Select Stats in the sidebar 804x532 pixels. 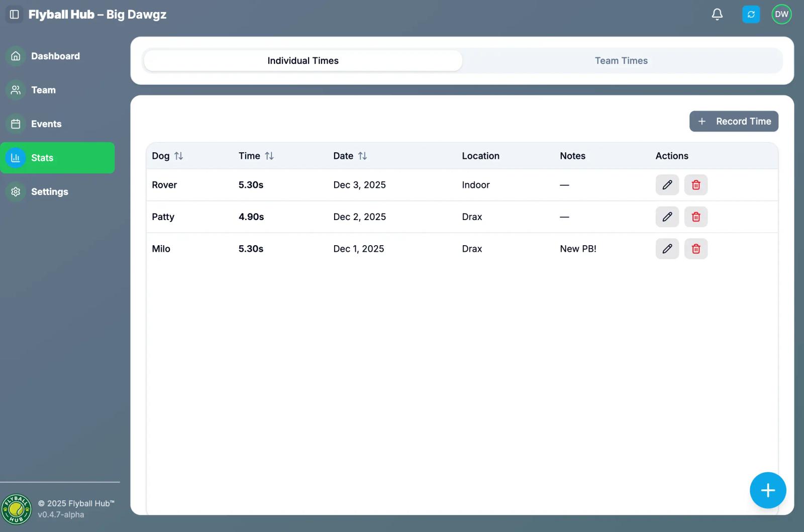click(x=57, y=158)
